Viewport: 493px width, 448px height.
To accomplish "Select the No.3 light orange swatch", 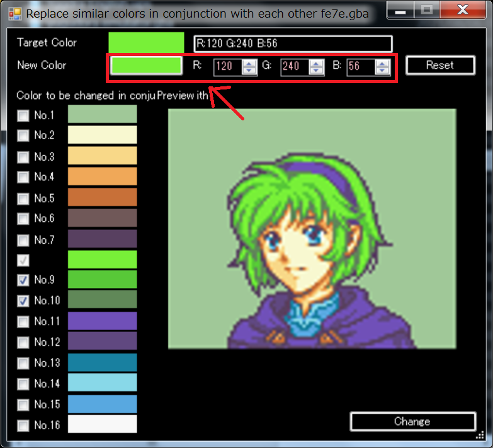I will click(103, 156).
